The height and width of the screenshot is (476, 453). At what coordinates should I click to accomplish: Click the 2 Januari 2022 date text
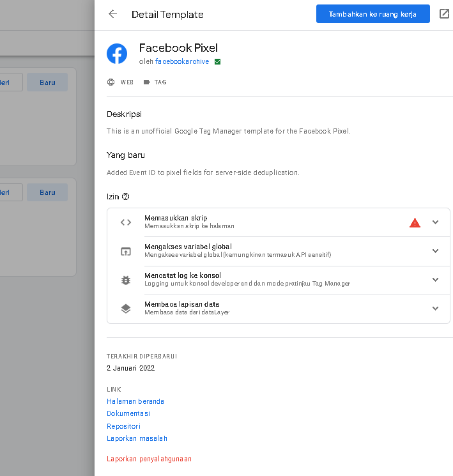tap(130, 368)
